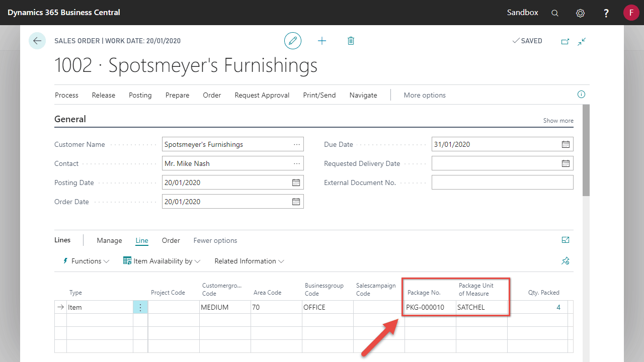Click the PKG-000010 package number cell
644x362 pixels.
click(x=430, y=307)
